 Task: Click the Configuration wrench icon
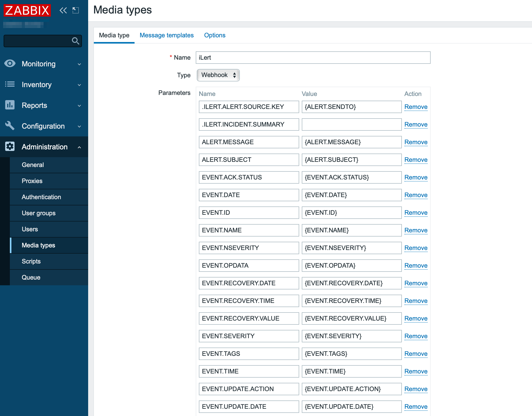10,126
